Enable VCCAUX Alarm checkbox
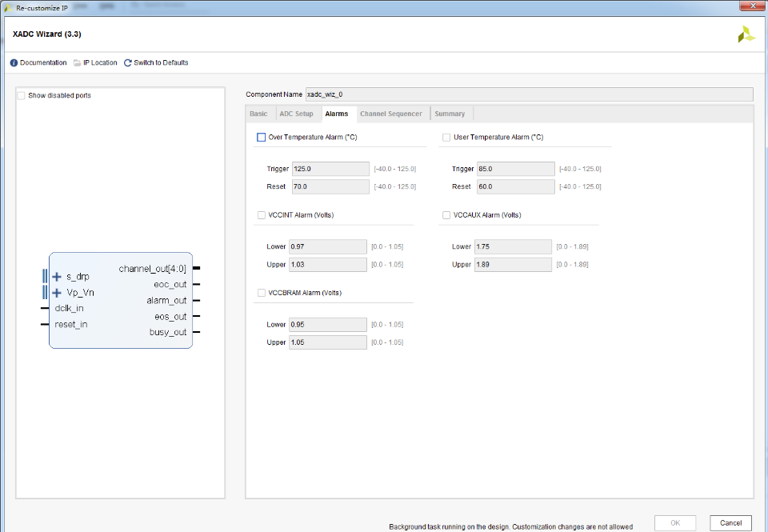This screenshot has height=532, width=768. click(x=446, y=215)
